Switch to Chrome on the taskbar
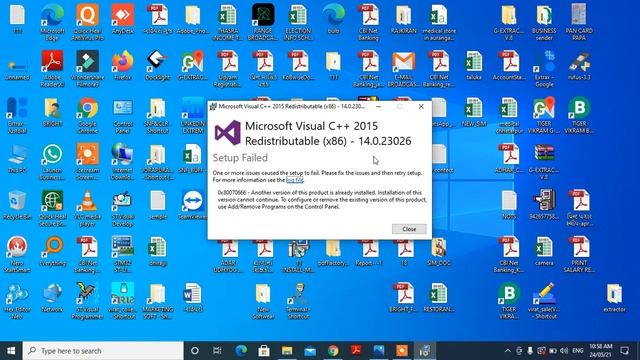640x360 pixels. click(x=333, y=351)
